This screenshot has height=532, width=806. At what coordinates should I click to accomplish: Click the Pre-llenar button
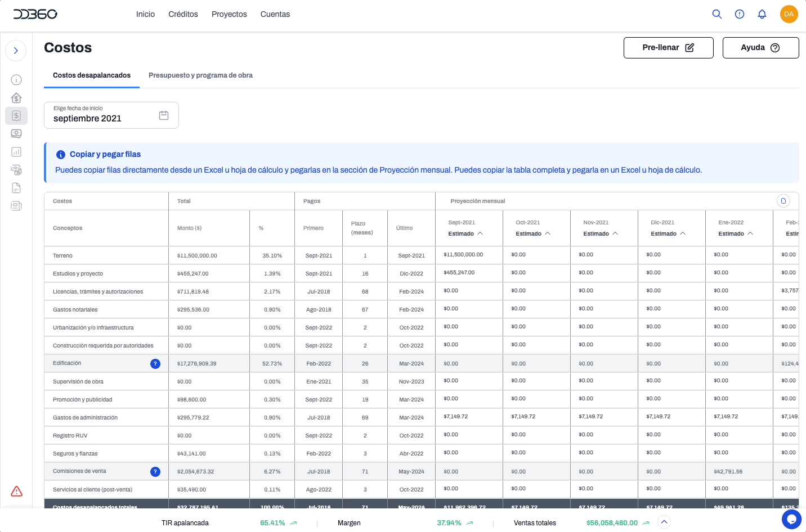click(668, 48)
